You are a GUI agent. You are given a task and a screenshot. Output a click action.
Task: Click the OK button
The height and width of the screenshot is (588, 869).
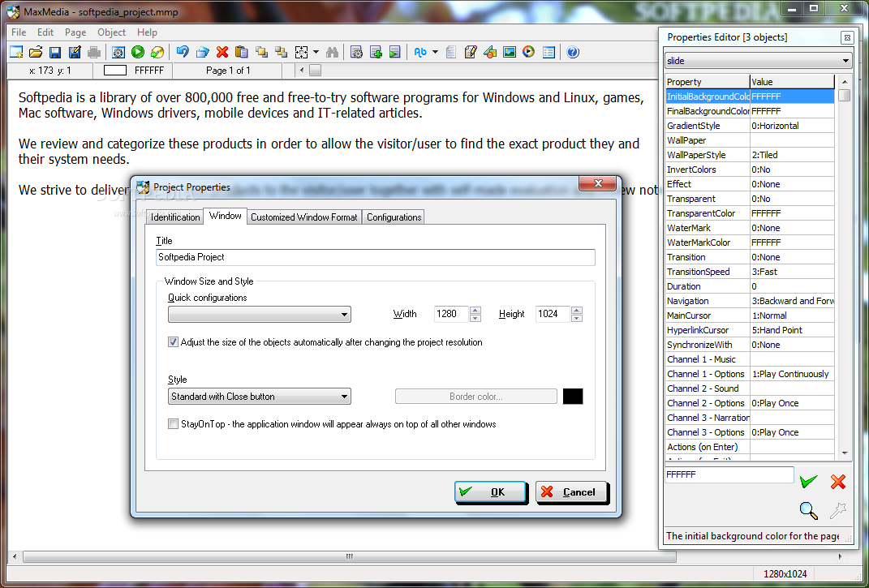click(490, 492)
